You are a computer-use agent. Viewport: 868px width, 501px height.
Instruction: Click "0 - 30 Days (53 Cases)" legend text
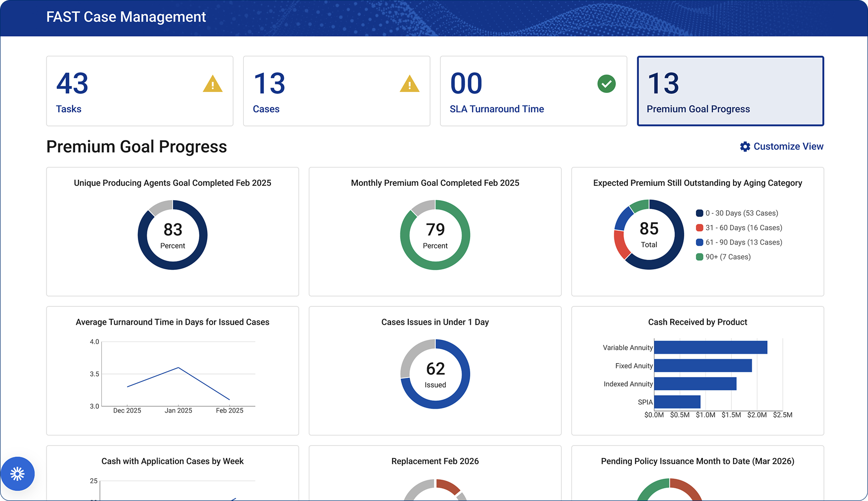pos(742,213)
